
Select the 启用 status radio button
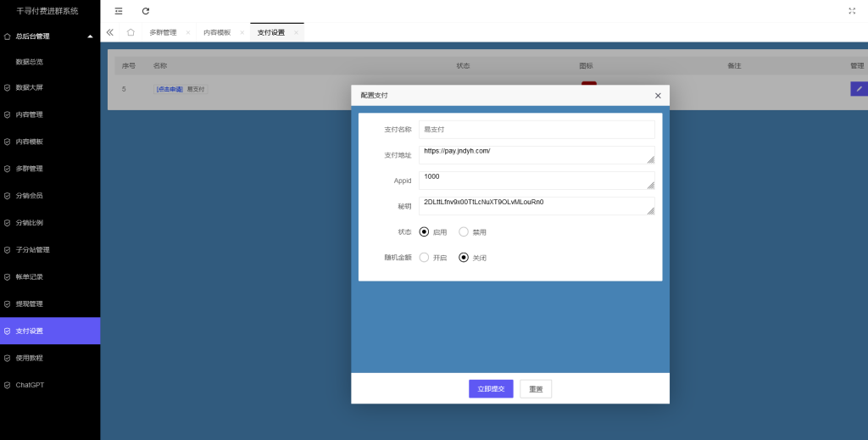(x=425, y=231)
